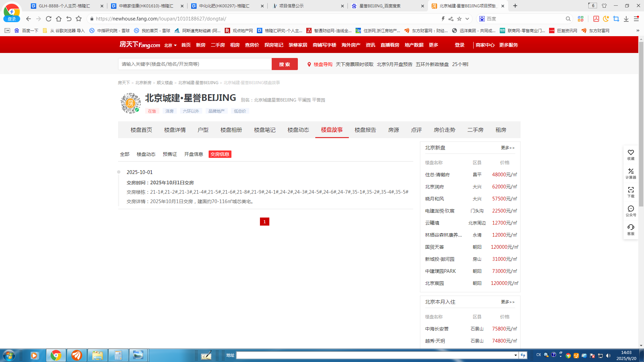
Task: Click search magnifier in Baidu box
Action: (x=568, y=19)
